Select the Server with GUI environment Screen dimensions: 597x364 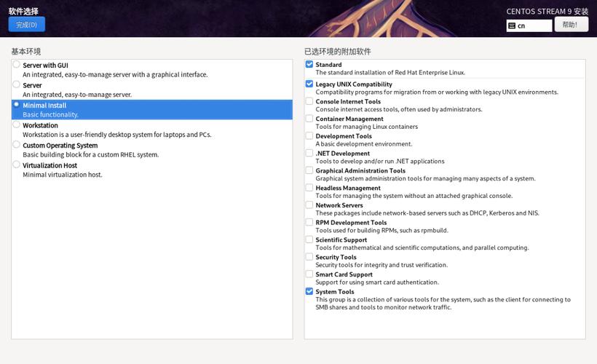coord(17,65)
